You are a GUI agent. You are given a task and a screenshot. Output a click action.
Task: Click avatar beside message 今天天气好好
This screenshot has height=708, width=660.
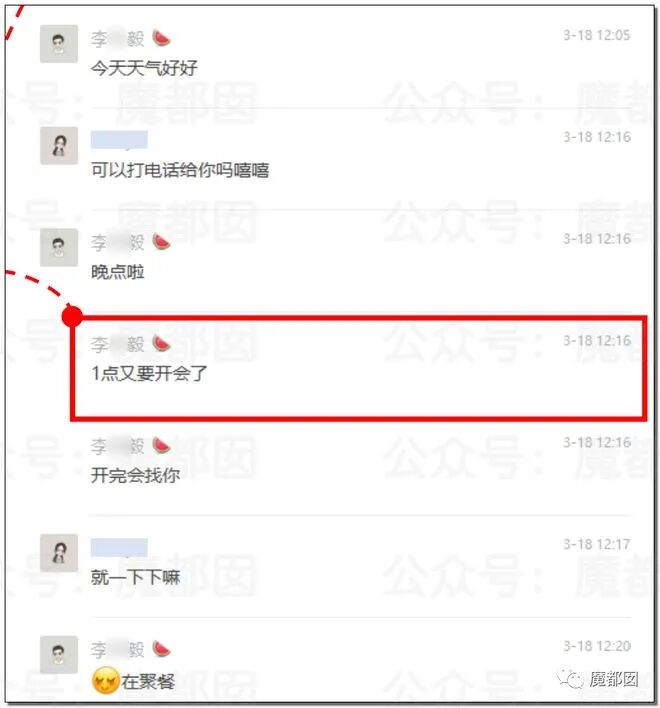pos(59,44)
